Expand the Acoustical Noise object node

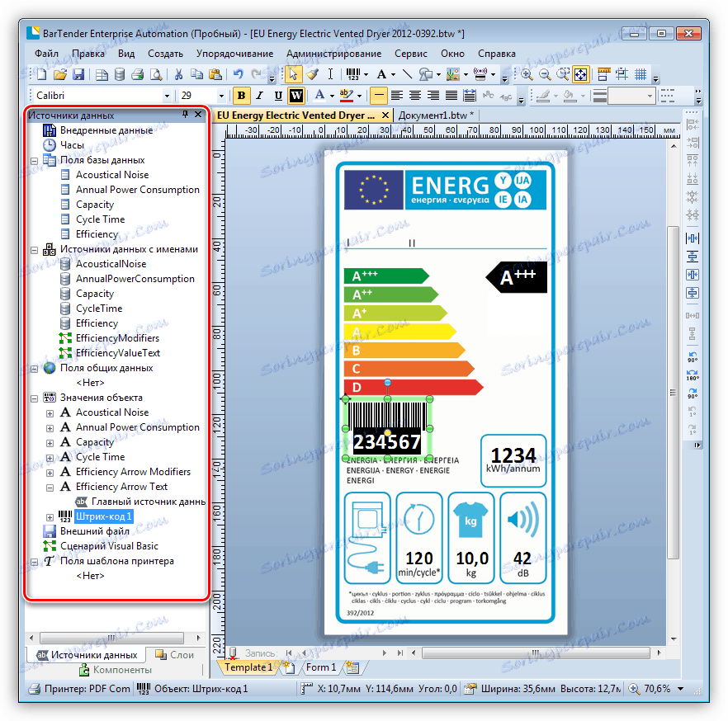coord(50,412)
